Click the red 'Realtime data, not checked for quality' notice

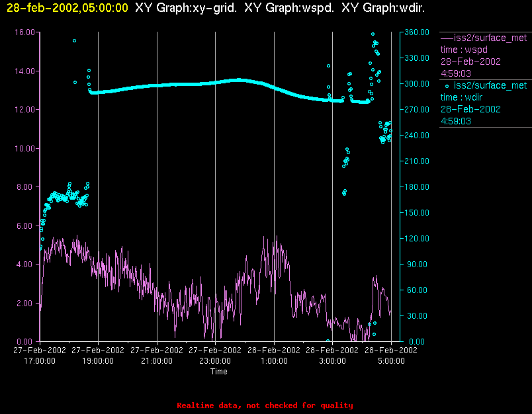point(265,405)
